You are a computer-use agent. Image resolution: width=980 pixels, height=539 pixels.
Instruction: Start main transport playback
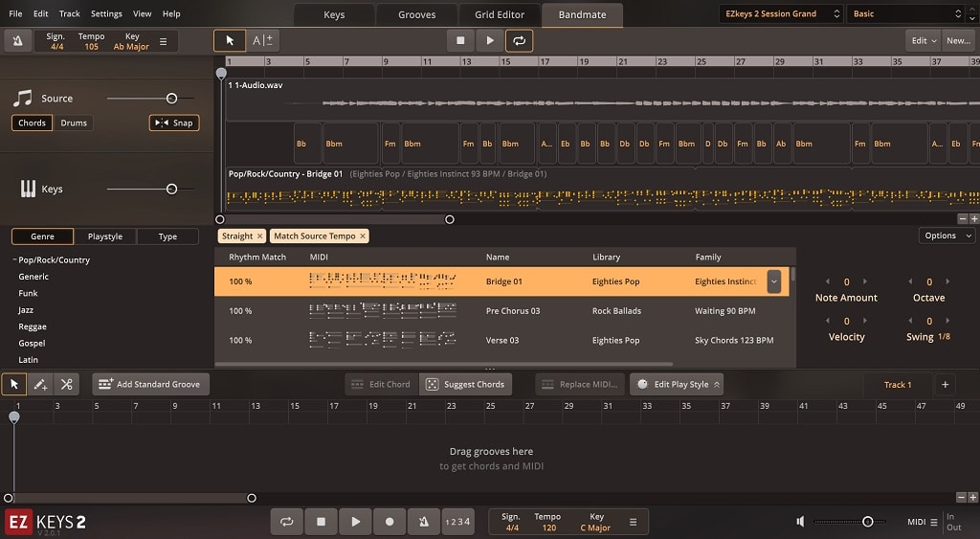tap(356, 522)
